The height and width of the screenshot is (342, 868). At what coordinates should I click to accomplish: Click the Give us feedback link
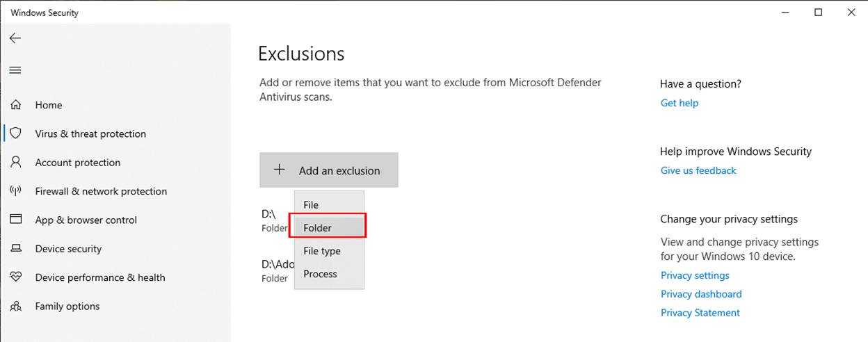698,170
